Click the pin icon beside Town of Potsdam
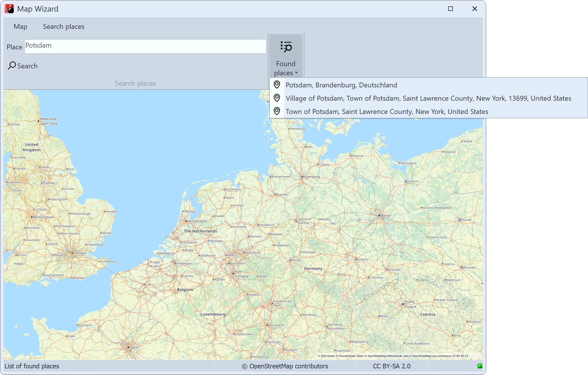 [277, 111]
